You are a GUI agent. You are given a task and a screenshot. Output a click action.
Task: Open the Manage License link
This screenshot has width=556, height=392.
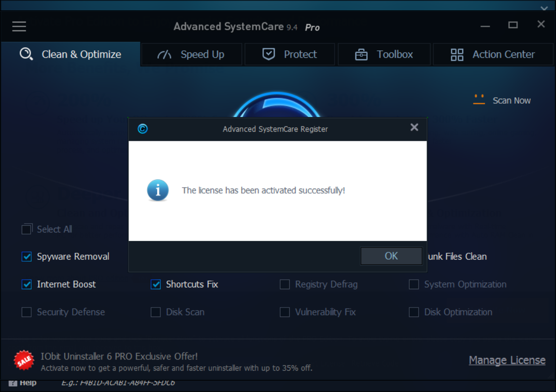point(507,360)
